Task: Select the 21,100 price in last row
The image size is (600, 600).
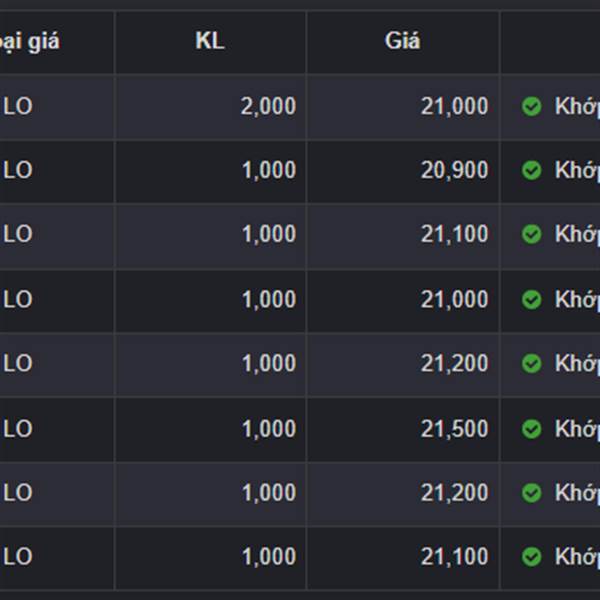Action: pyautogui.click(x=454, y=556)
